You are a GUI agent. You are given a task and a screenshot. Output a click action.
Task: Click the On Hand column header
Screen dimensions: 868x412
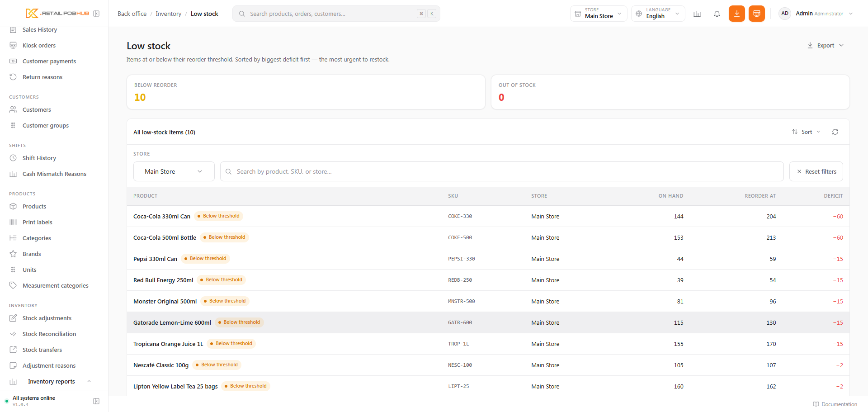[671, 196]
